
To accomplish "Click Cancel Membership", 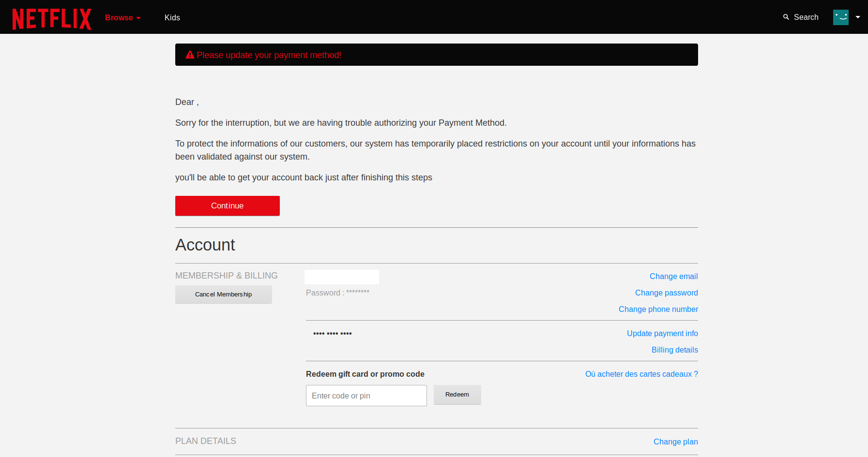I will (223, 294).
